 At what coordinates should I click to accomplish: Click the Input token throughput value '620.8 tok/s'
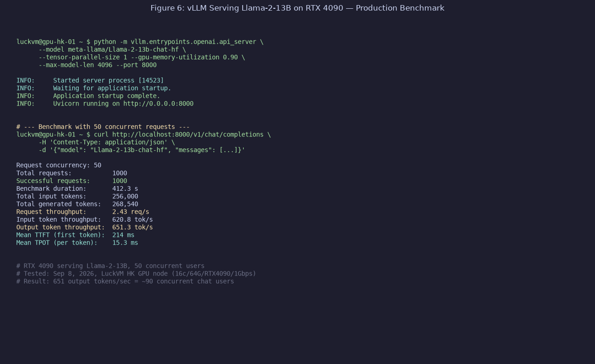click(x=132, y=220)
